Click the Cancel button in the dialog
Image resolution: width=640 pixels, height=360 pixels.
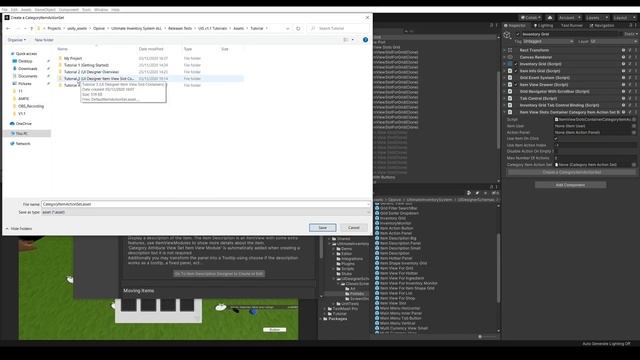pyautogui.click(x=353, y=228)
